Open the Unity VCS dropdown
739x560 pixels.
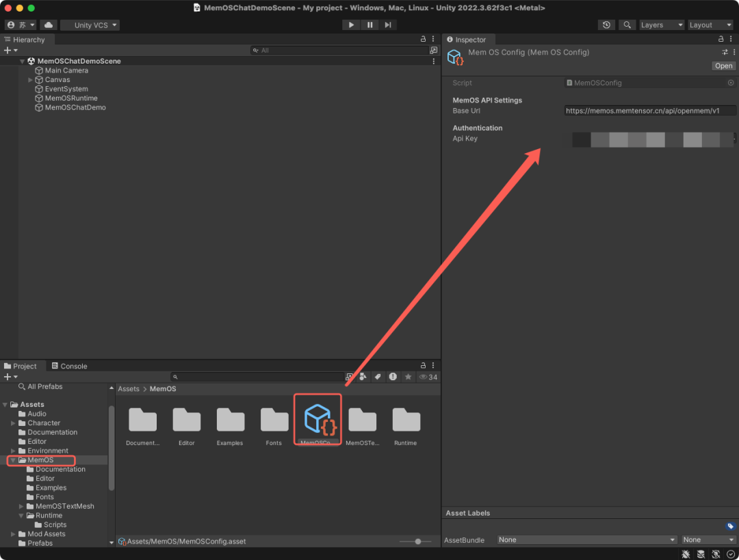pyautogui.click(x=90, y=25)
